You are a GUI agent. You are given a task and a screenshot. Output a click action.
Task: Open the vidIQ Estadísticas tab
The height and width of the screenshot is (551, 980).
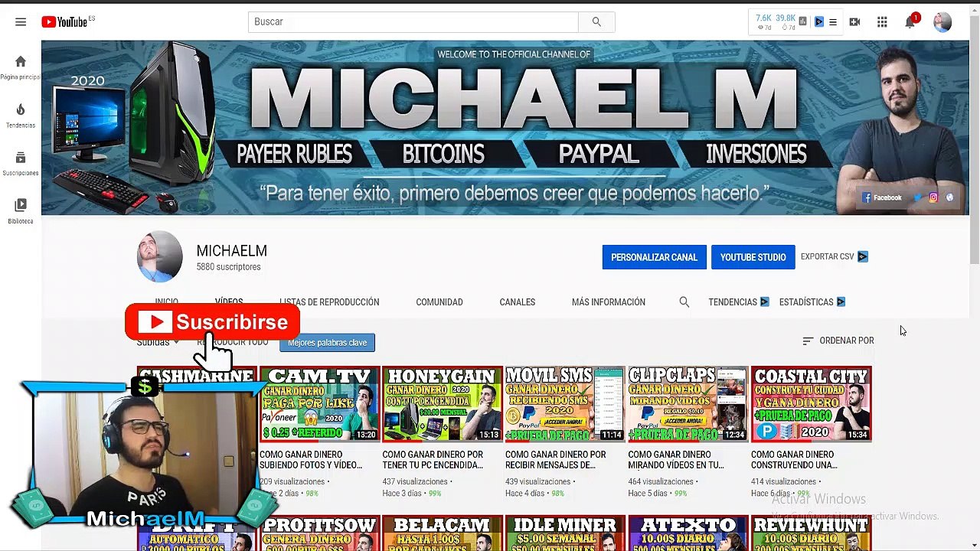[812, 302]
